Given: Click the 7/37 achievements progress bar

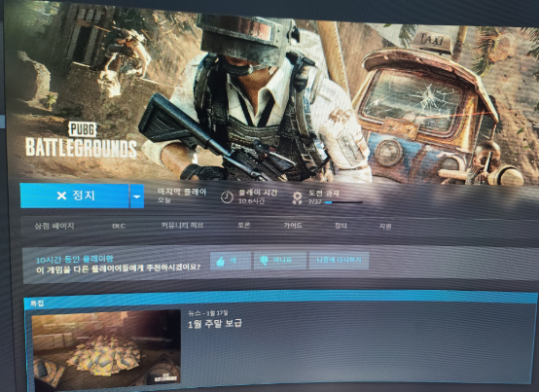Looking at the screenshot, I should tap(343, 202).
